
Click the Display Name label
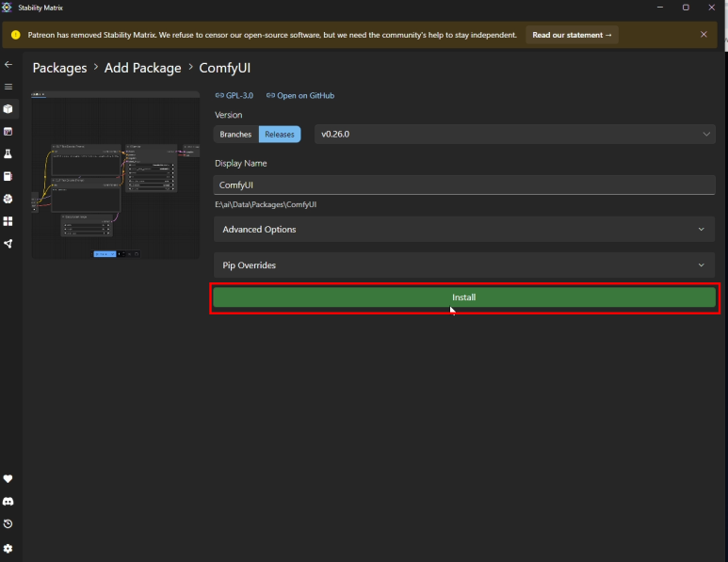point(240,164)
